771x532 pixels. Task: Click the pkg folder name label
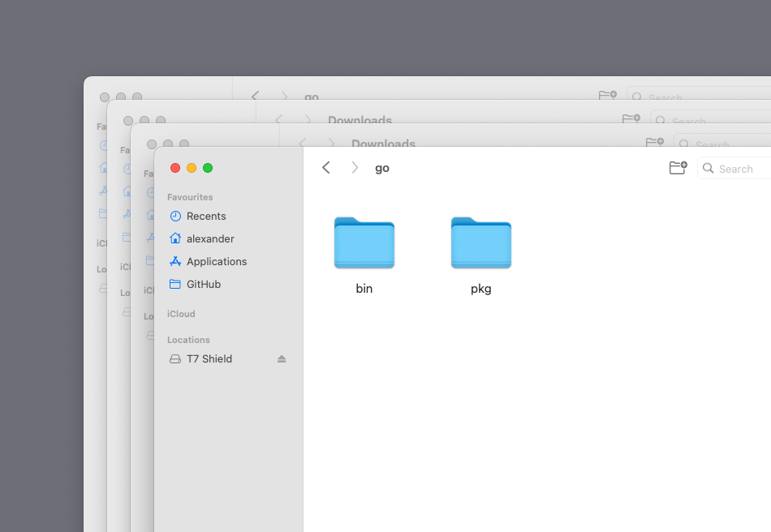tap(481, 289)
